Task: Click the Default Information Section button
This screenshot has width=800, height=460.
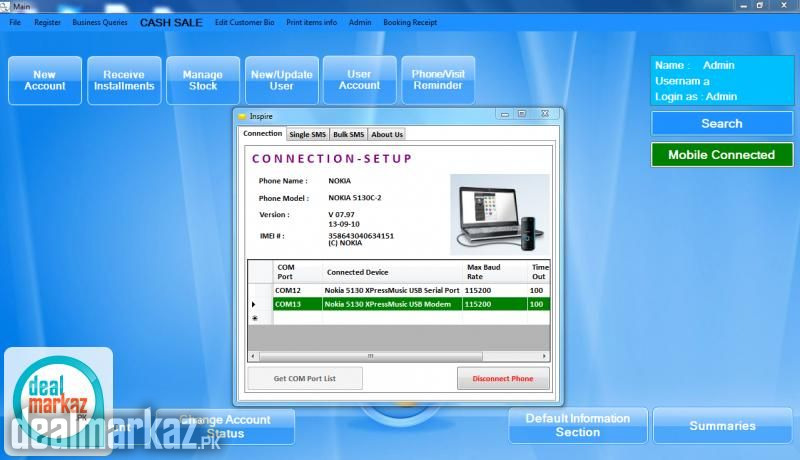Action: [578, 425]
